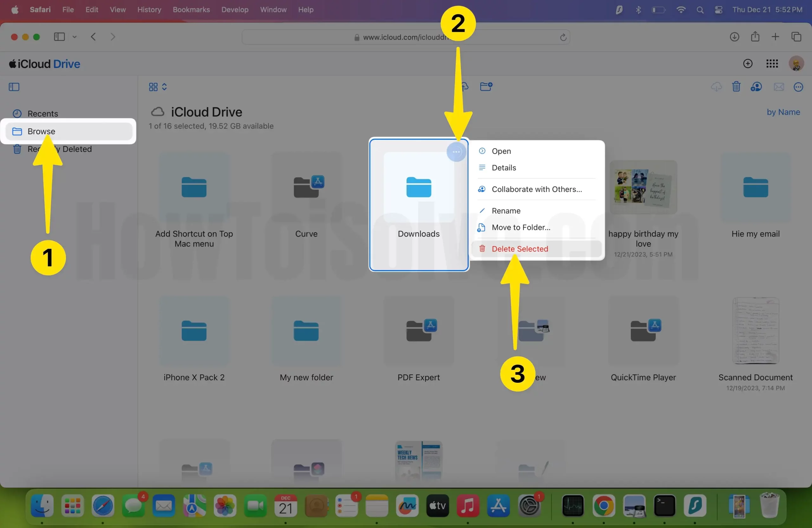Click the iCloud Drive logo title

point(44,64)
